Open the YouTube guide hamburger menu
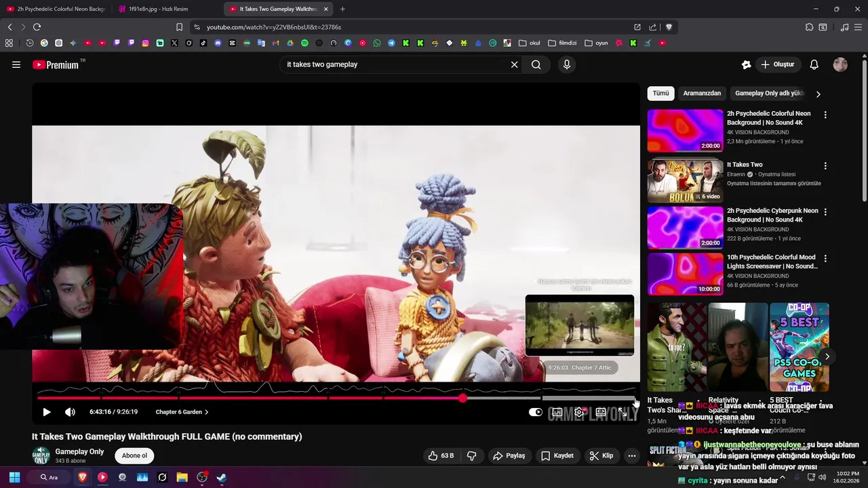 point(16,64)
